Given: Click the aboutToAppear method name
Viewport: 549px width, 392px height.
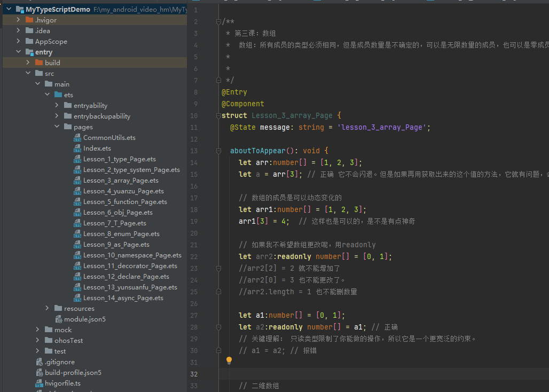Looking at the screenshot, I should coord(258,151).
